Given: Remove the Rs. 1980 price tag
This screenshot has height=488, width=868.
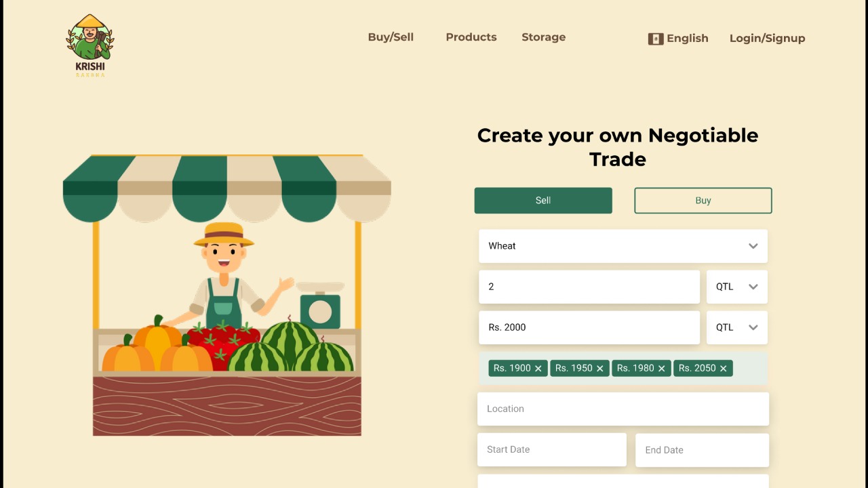Looking at the screenshot, I should (x=662, y=368).
